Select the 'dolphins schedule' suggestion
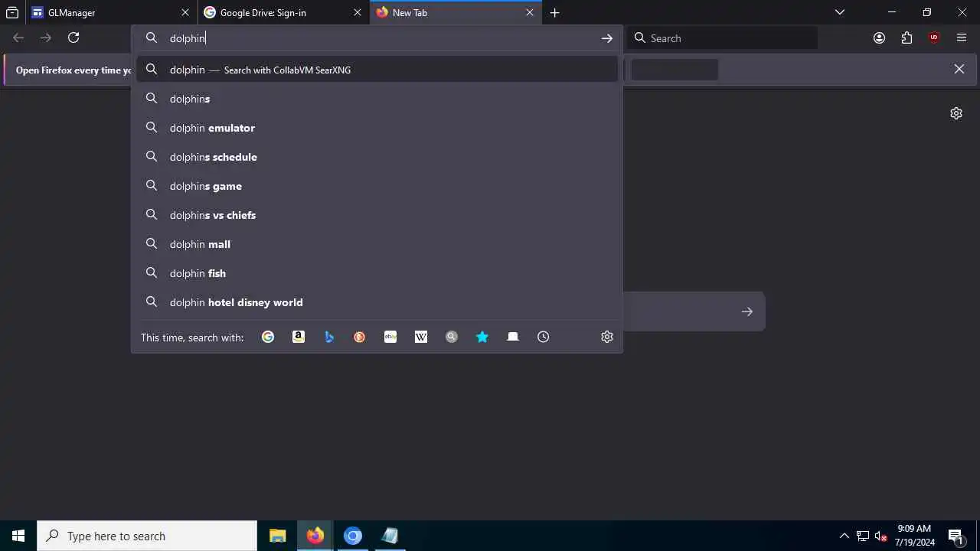The height and width of the screenshot is (551, 980). (377, 157)
